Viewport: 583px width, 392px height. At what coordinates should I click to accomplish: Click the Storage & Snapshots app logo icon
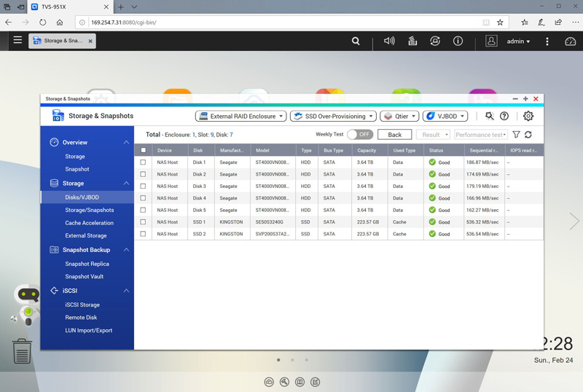[58, 116]
